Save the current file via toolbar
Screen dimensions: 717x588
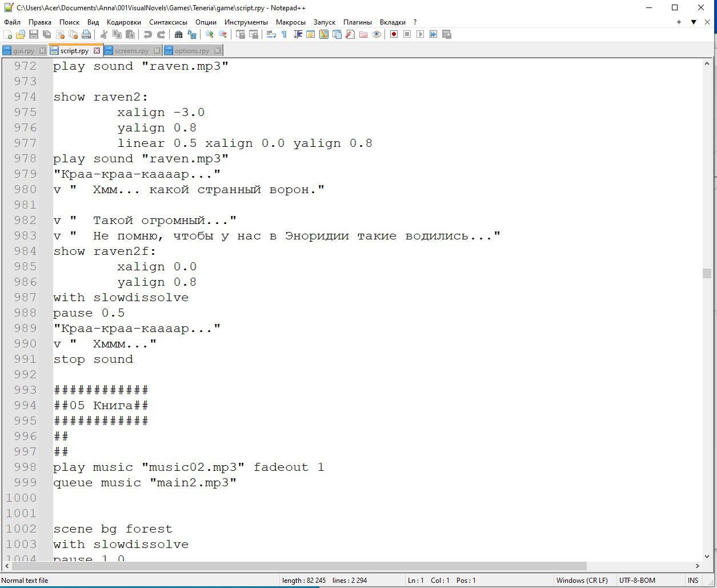tap(34, 34)
